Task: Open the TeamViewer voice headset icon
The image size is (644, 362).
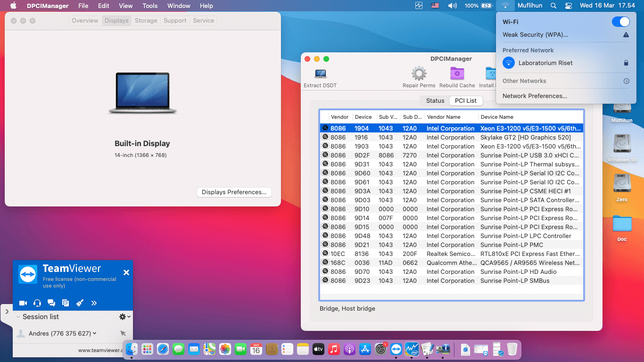Action: (x=37, y=303)
